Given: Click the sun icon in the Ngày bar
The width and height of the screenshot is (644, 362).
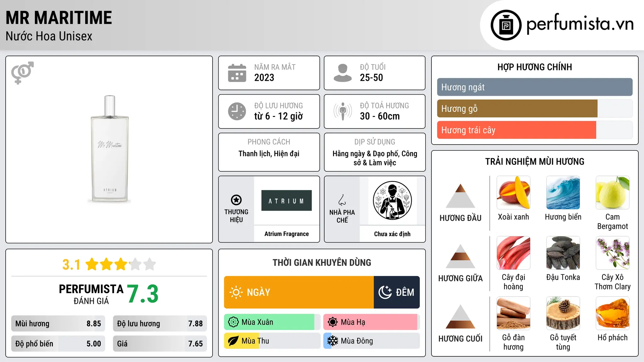Looking at the screenshot, I should (236, 292).
